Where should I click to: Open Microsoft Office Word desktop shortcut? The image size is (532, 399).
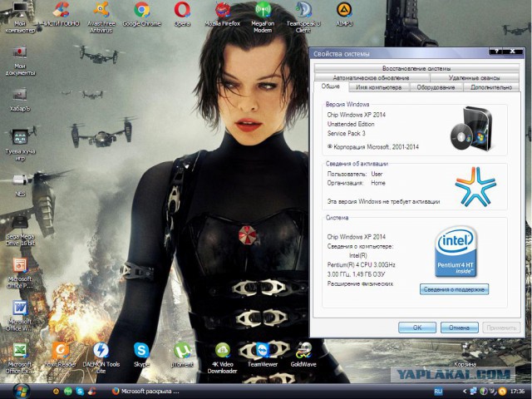pyautogui.click(x=20, y=316)
